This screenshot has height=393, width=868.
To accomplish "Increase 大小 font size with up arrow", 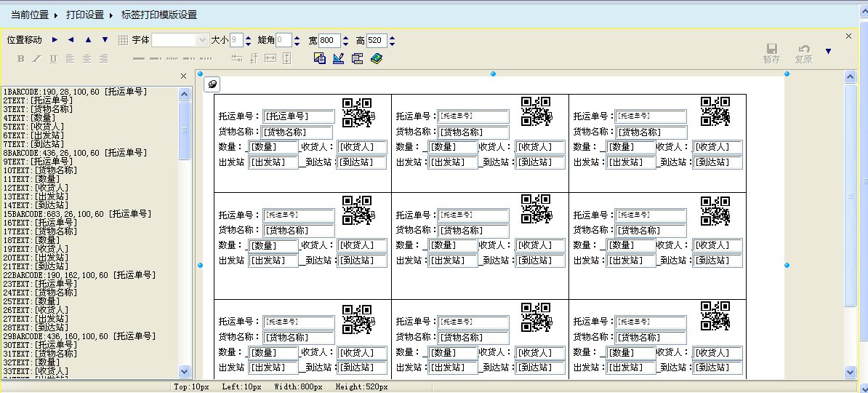I will 248,37.
